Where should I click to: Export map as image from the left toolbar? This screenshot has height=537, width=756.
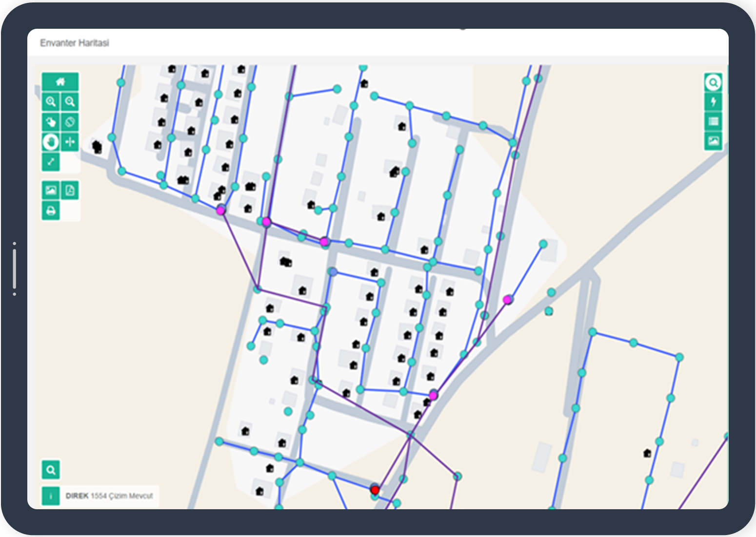pos(51,191)
